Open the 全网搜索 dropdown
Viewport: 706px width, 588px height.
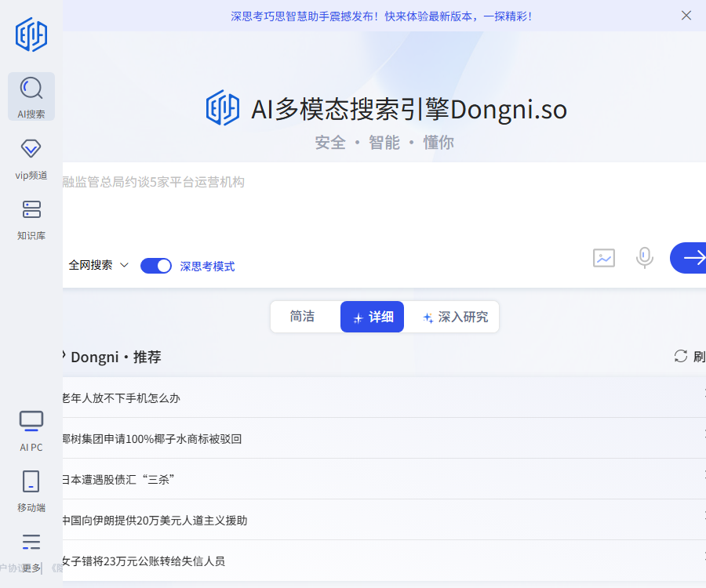coord(99,265)
